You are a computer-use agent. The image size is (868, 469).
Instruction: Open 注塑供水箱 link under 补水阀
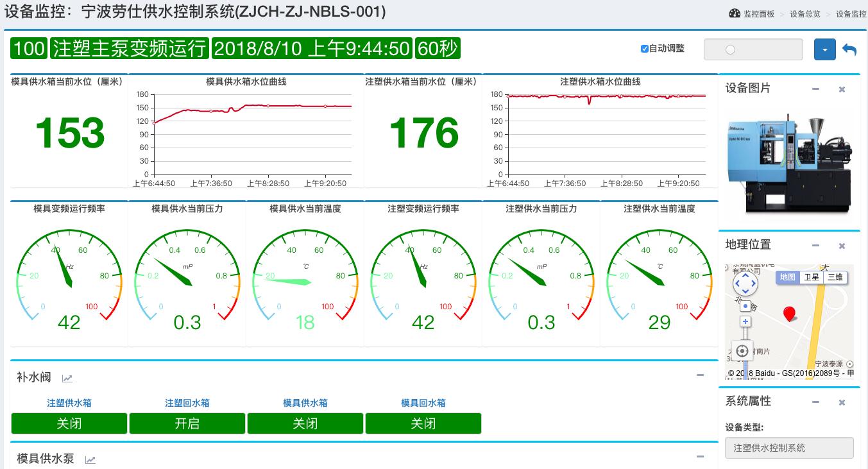pos(69,403)
